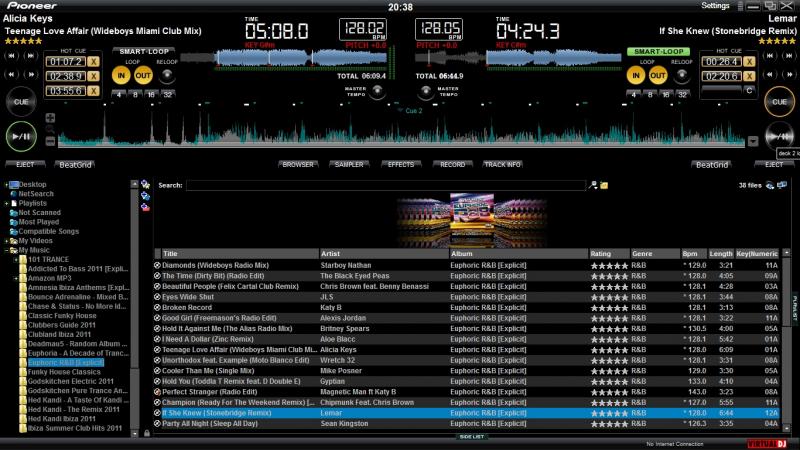Expand the Playlists tree node
This screenshot has height=450, width=800.
6,204
